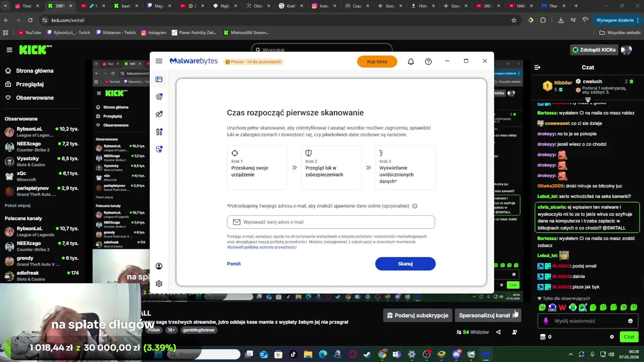Click the blue Skanuj button
644x362 pixels.
click(x=405, y=264)
